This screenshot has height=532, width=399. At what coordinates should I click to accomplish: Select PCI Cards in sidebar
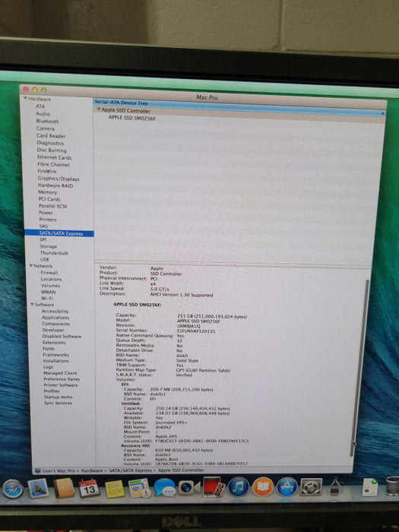point(49,199)
